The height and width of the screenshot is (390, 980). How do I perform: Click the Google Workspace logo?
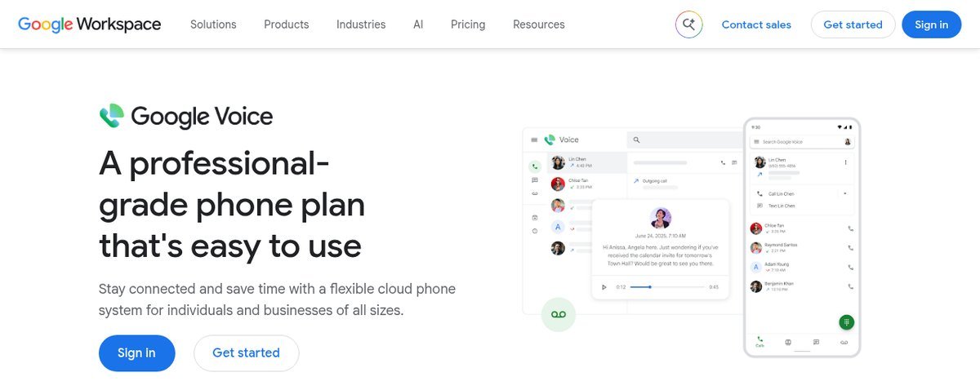pos(90,24)
